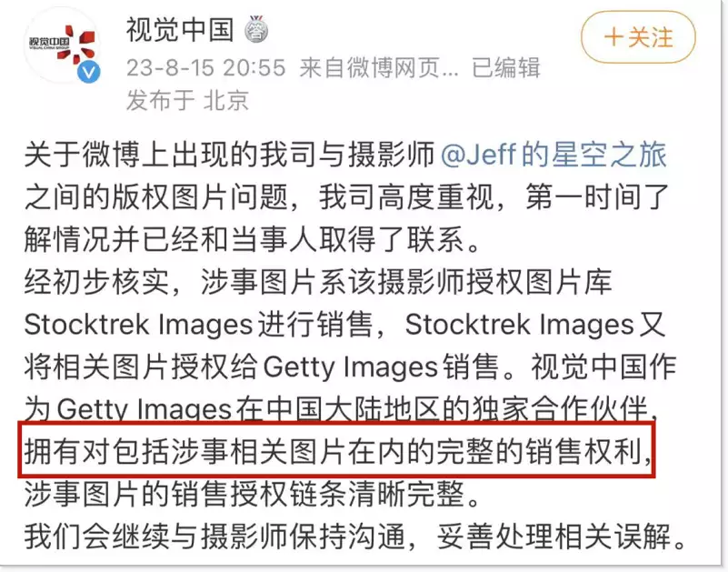Click the 来自微博网页 source label
Screen dimensions: 728x572
[379, 68]
